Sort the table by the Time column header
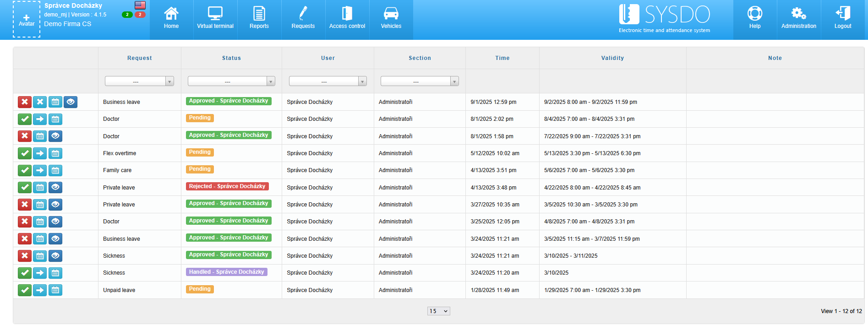 coord(502,58)
